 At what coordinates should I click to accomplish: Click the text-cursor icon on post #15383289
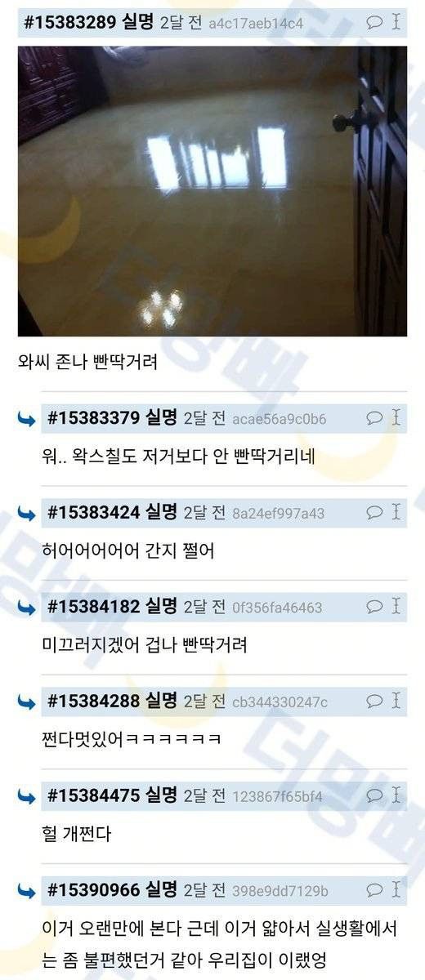[396, 23]
